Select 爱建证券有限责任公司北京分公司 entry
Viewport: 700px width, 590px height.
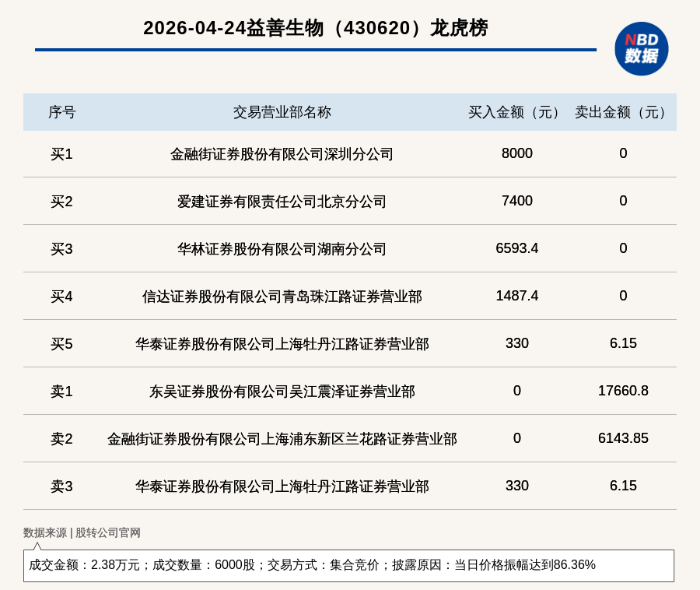tap(282, 202)
